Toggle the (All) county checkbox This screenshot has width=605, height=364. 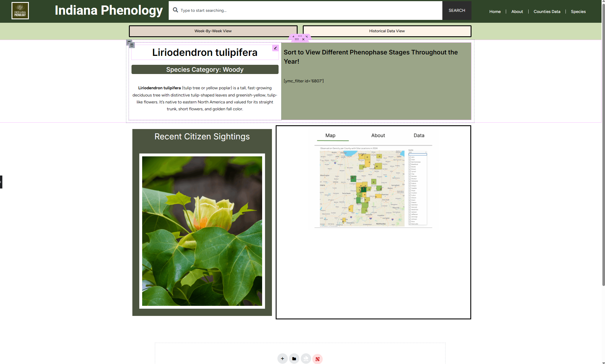pyautogui.click(x=410, y=157)
